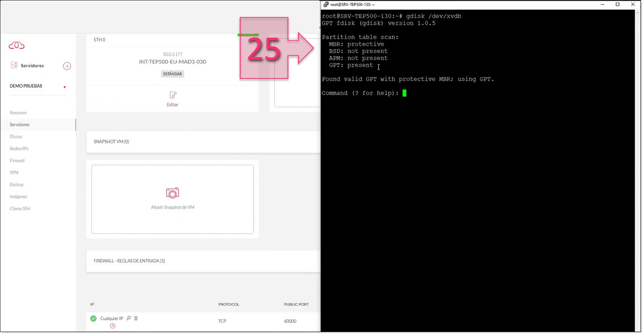Click the plus circle under Cualquier IP
Image resolution: width=644 pixels, height=335 pixels.
[x=112, y=326]
